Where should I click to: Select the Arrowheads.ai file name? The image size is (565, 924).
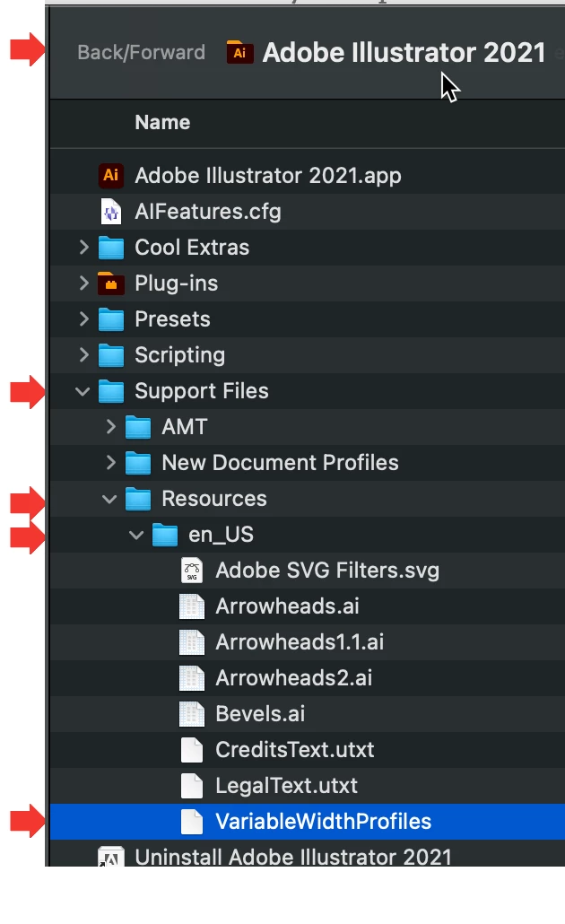point(288,606)
